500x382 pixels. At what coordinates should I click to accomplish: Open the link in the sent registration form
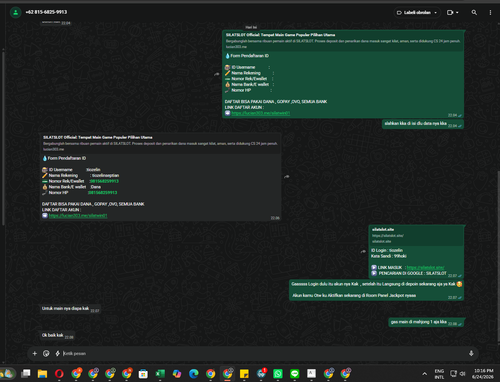click(x=261, y=113)
